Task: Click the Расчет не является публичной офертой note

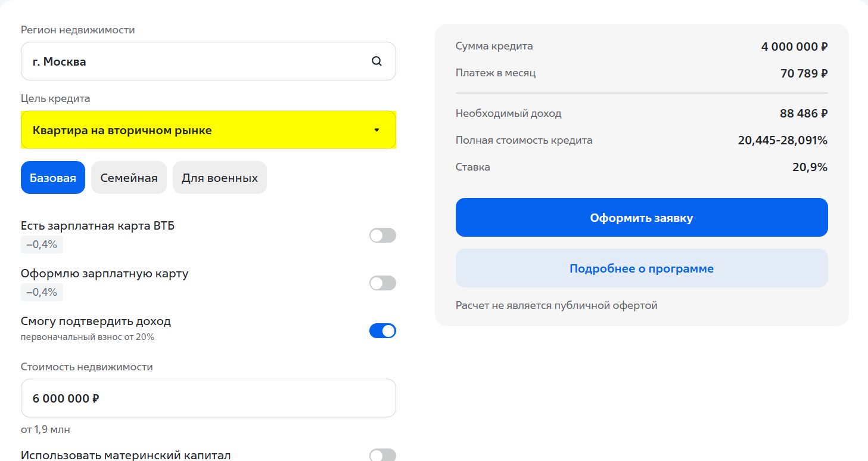Action: [556, 306]
